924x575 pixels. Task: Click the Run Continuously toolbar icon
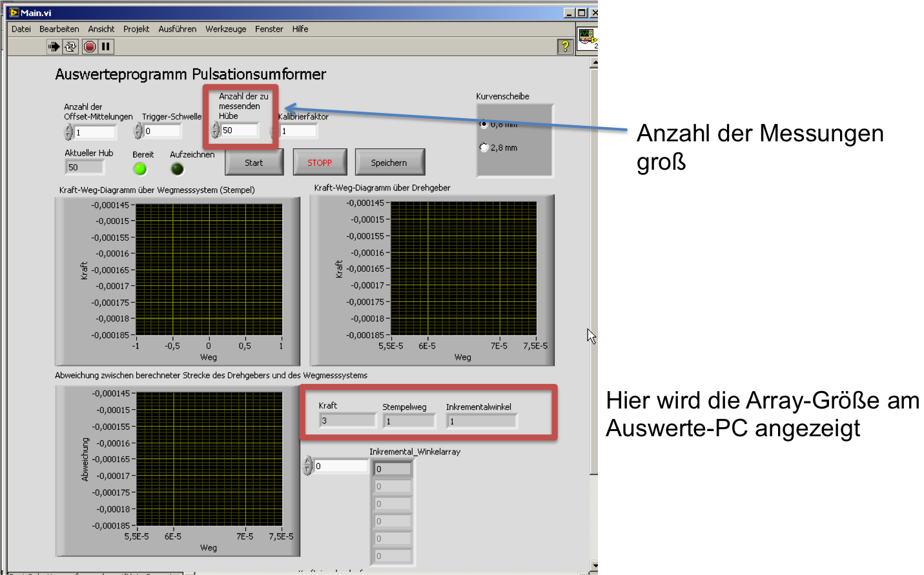[70, 46]
